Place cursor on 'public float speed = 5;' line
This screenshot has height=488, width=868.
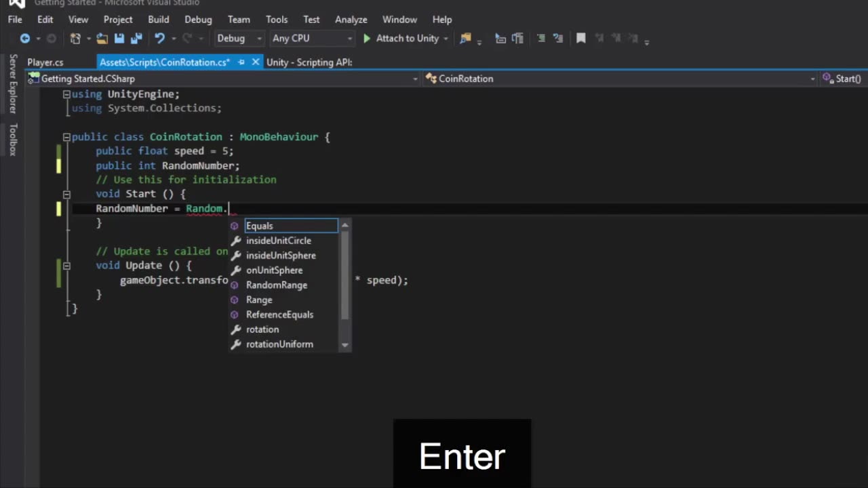[x=165, y=151]
